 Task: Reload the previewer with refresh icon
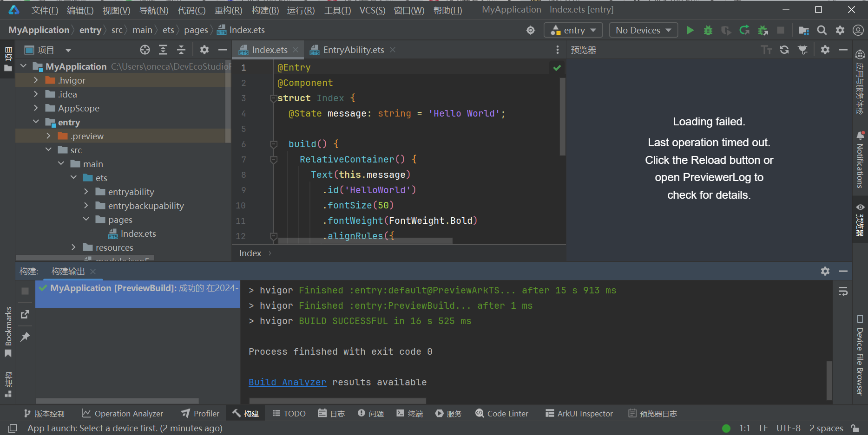[x=784, y=50]
